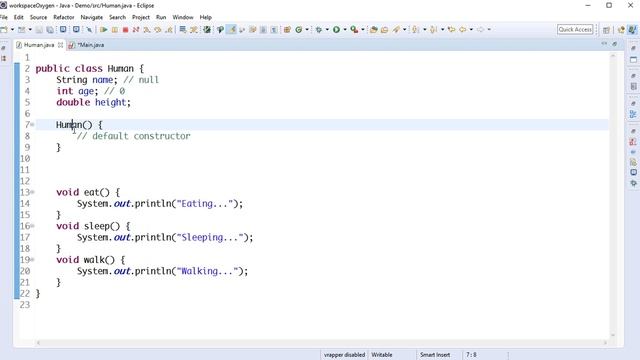Click the Disconnect debug icon
This screenshot has height=360, width=640.
pyautogui.click(x=136, y=29)
